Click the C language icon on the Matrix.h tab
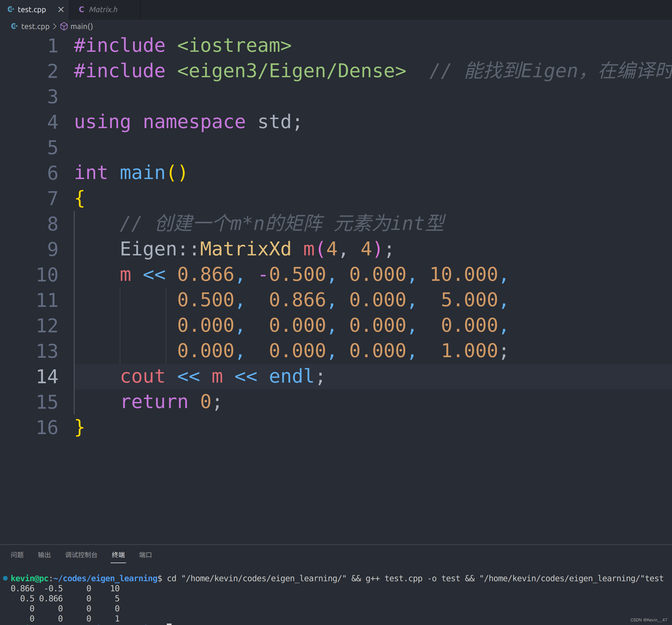The width and height of the screenshot is (672, 625). click(81, 9)
